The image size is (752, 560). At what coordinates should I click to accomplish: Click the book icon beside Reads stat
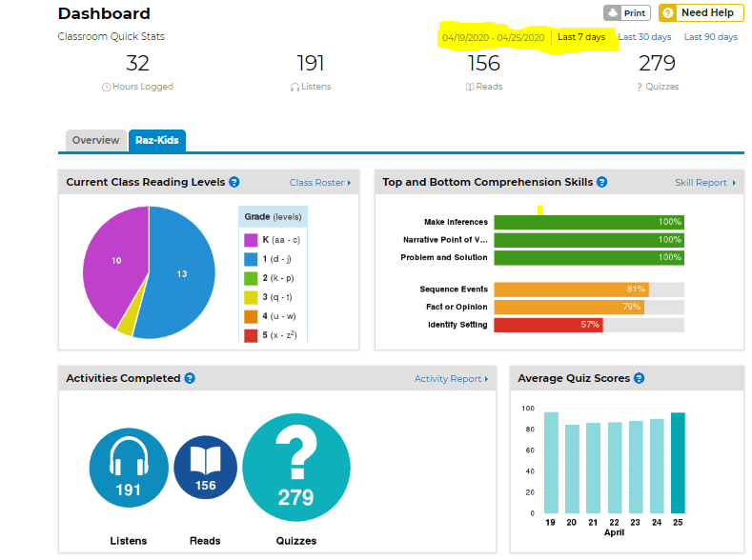(x=470, y=87)
